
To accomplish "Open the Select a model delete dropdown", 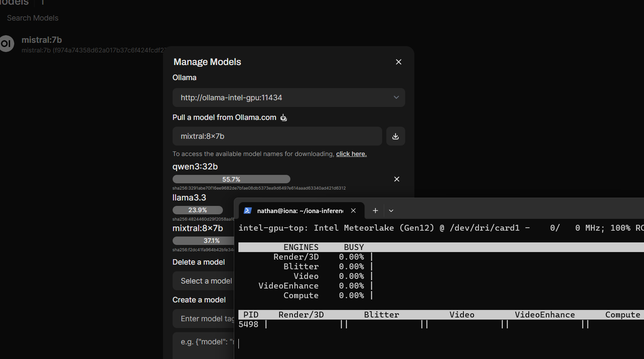I will tap(204, 281).
